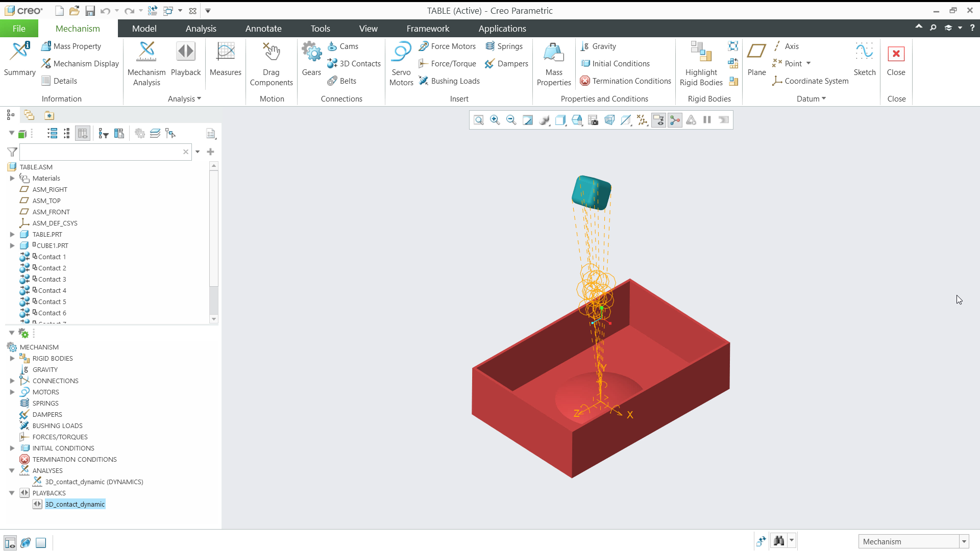Toggle datum display filters in graphics toolbar
The image size is (980, 551).
642,120
